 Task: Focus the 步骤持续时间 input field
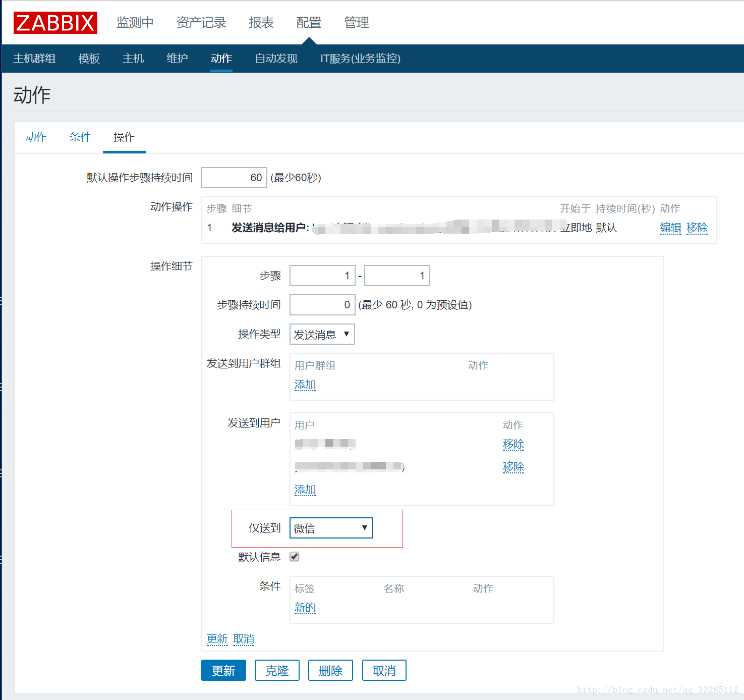pos(322,305)
